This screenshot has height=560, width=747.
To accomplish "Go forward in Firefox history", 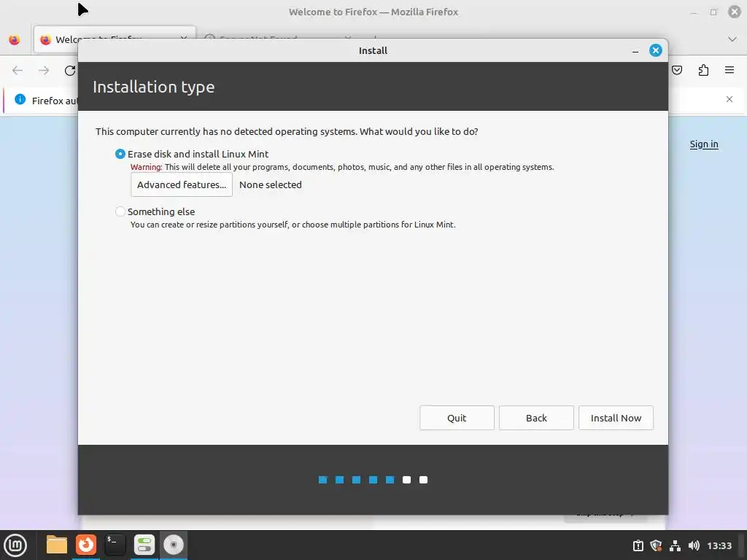I will [x=44, y=71].
